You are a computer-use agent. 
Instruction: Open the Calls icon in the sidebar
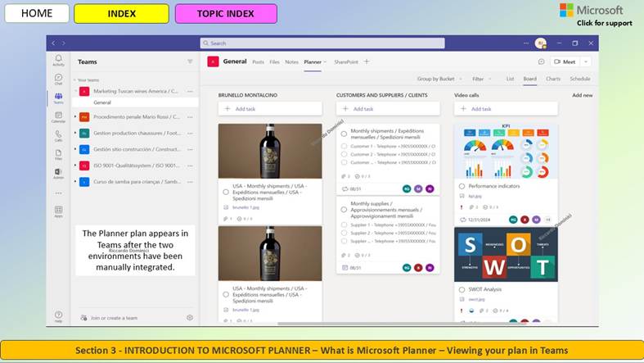point(59,136)
